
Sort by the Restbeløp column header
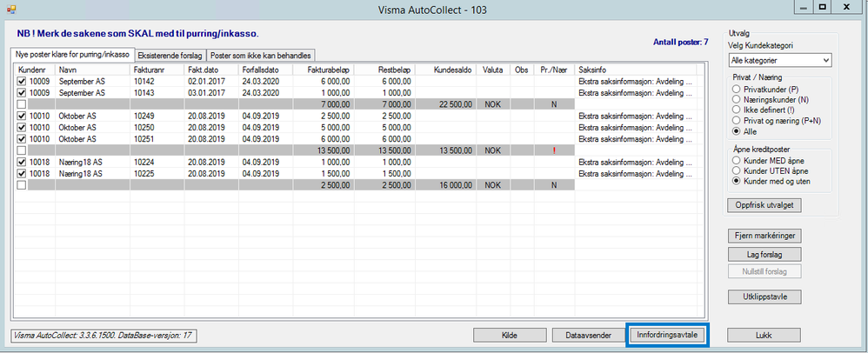click(384, 70)
